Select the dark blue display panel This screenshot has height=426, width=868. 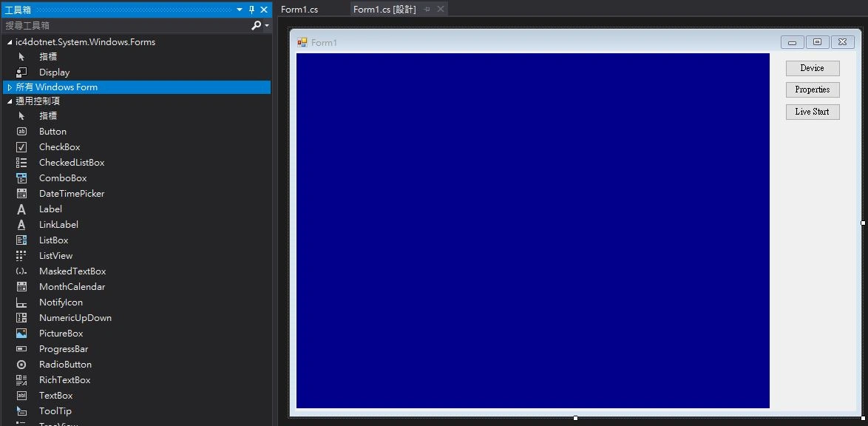point(532,231)
